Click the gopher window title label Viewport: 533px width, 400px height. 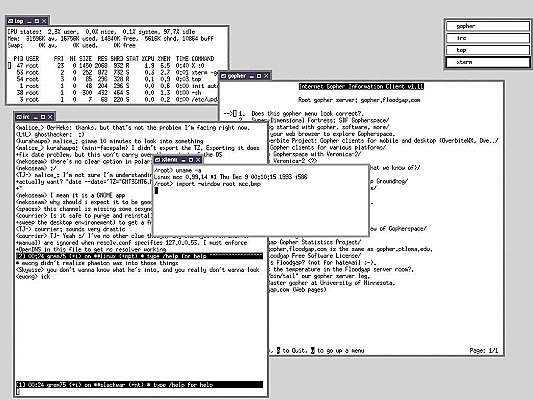(237, 76)
